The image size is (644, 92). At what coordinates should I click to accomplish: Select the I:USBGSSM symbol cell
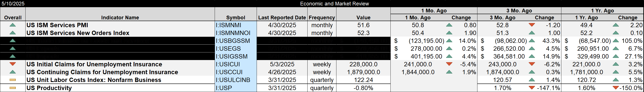pyautogui.click(x=235, y=41)
